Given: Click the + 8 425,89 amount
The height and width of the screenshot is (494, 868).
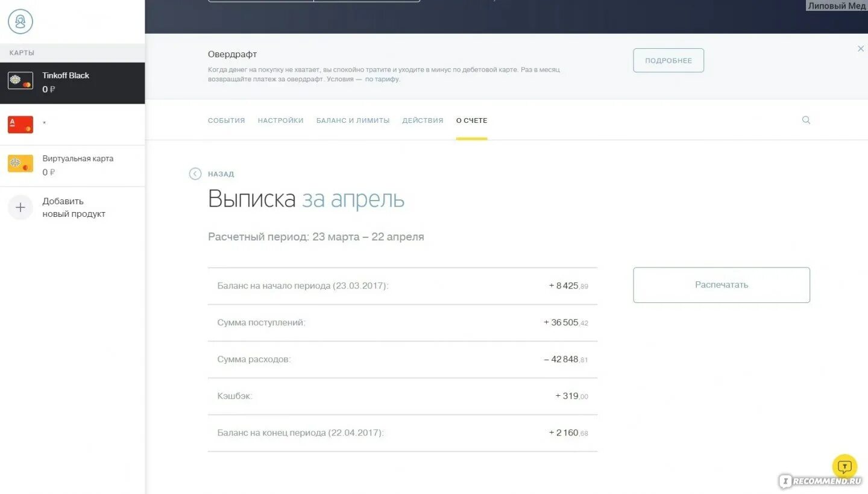Looking at the screenshot, I should coord(568,286).
